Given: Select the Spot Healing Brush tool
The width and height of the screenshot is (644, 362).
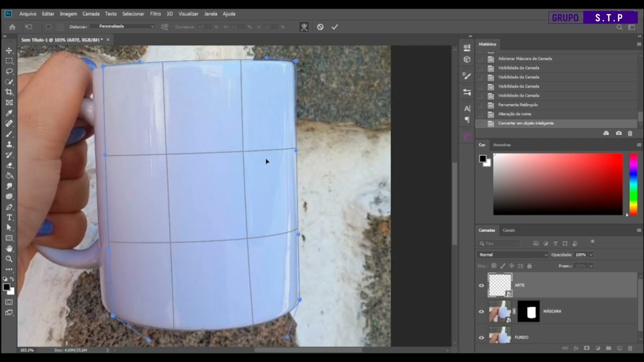Looking at the screenshot, I should (9, 124).
